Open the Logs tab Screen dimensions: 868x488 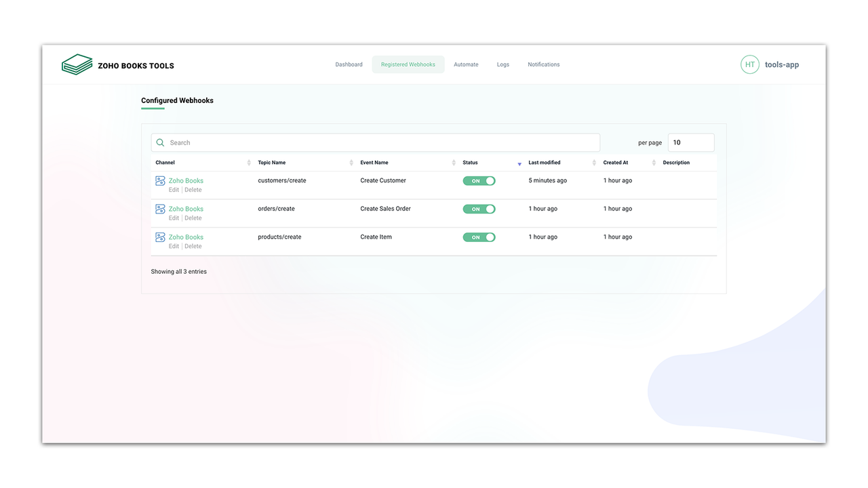click(x=503, y=64)
